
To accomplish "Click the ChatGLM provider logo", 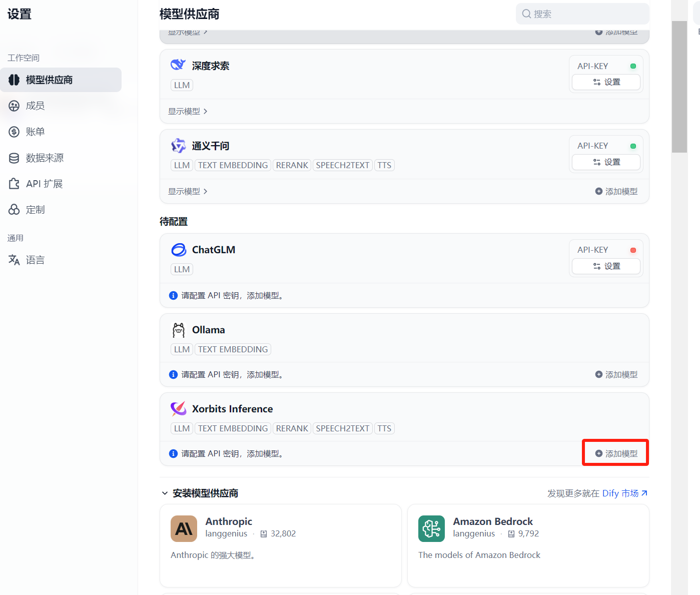I will coord(178,250).
